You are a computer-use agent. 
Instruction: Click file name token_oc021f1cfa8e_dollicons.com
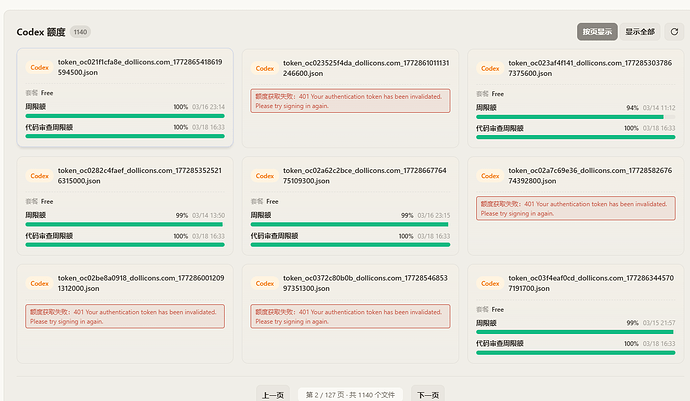point(140,67)
